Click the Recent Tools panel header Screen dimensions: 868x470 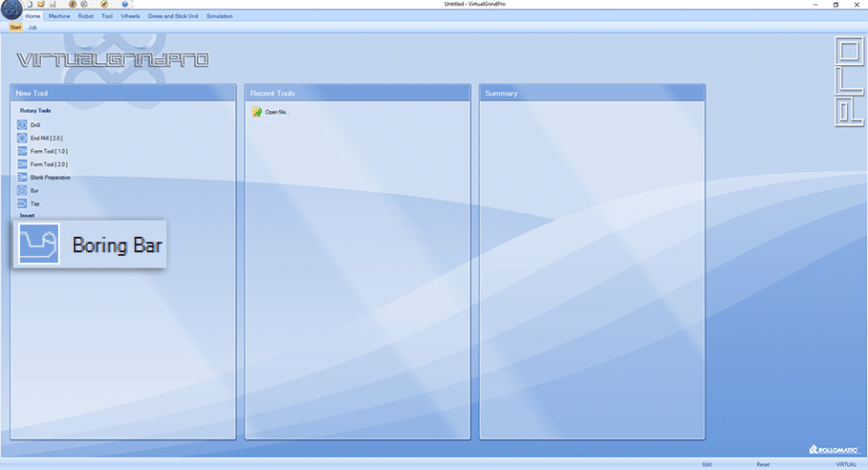coord(358,93)
